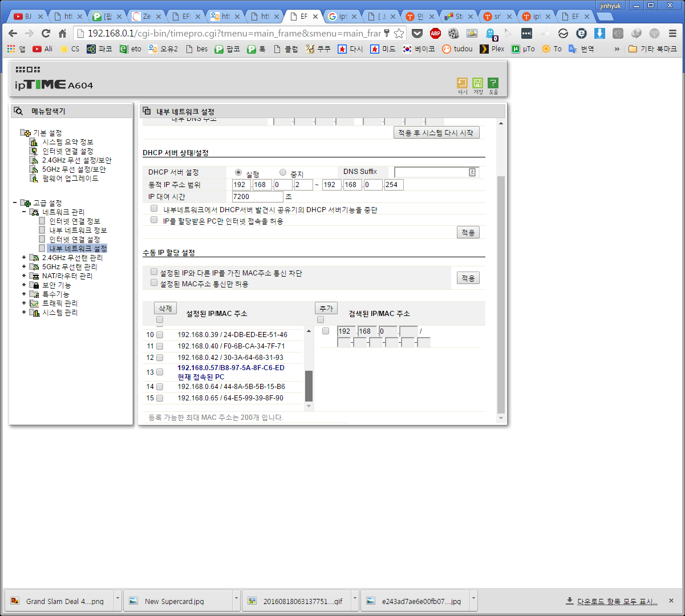Click the main page vertical scrollbar thumb
685x616 pixels.
pyautogui.click(x=501, y=294)
